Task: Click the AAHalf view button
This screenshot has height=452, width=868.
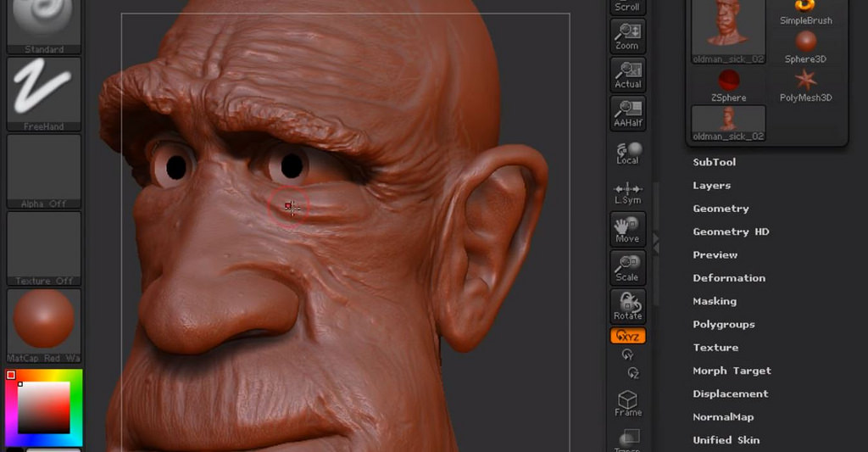Action: 628,113
